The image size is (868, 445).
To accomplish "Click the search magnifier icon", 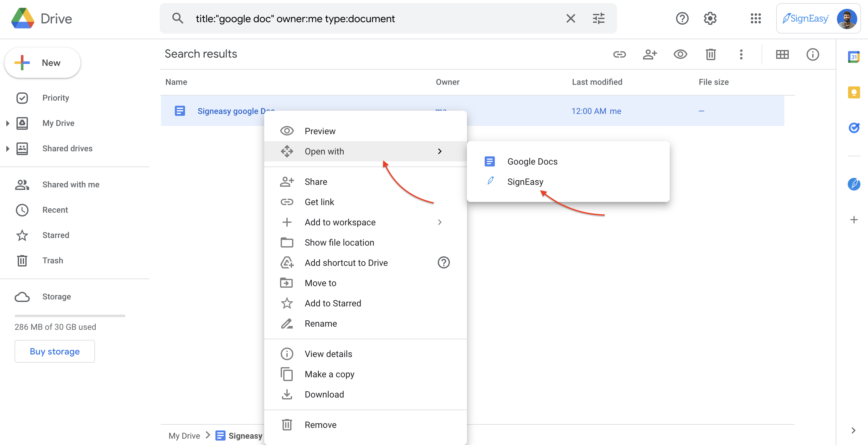I will click(178, 18).
